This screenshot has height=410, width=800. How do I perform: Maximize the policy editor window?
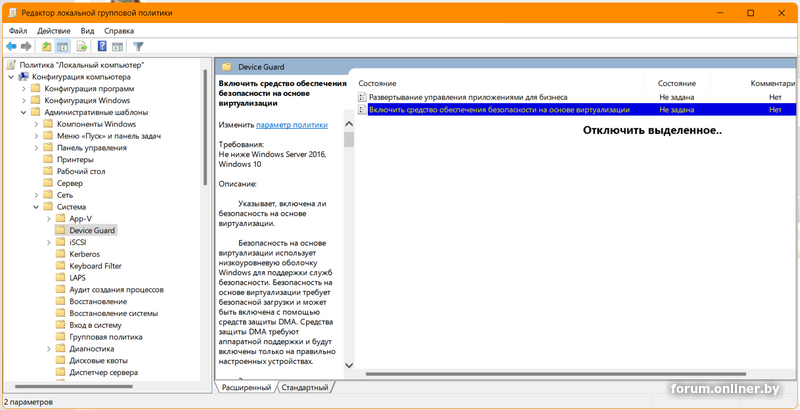click(x=751, y=13)
